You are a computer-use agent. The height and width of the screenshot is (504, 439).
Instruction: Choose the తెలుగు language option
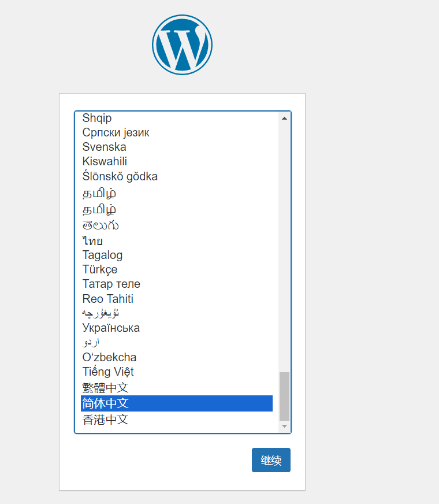coord(101,225)
